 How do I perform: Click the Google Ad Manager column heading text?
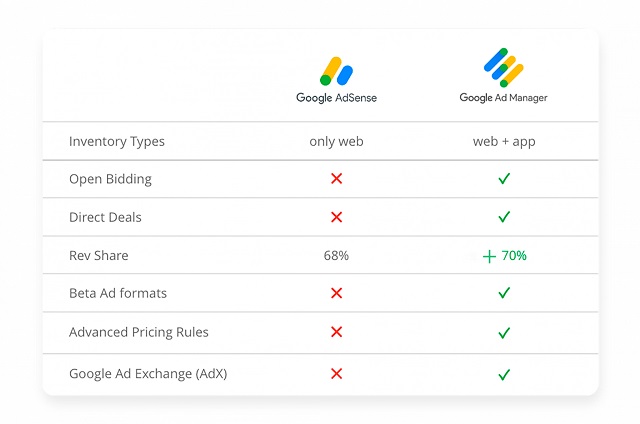point(504,98)
